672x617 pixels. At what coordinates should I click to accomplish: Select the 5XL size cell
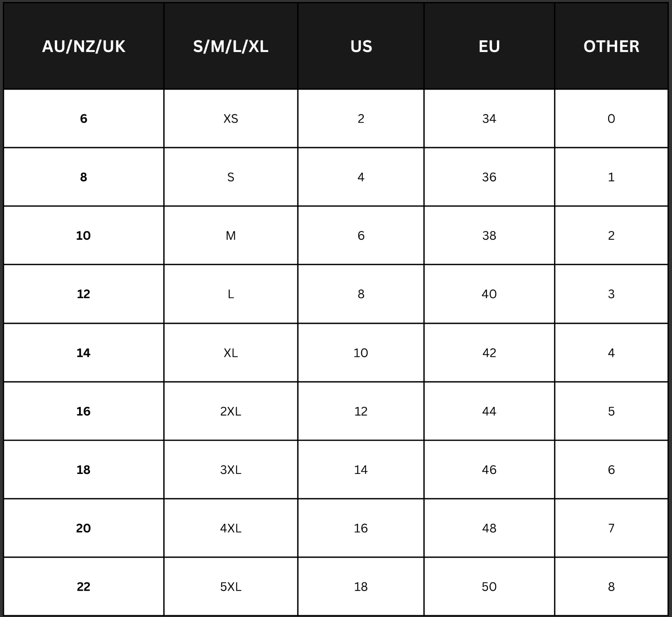[231, 587]
